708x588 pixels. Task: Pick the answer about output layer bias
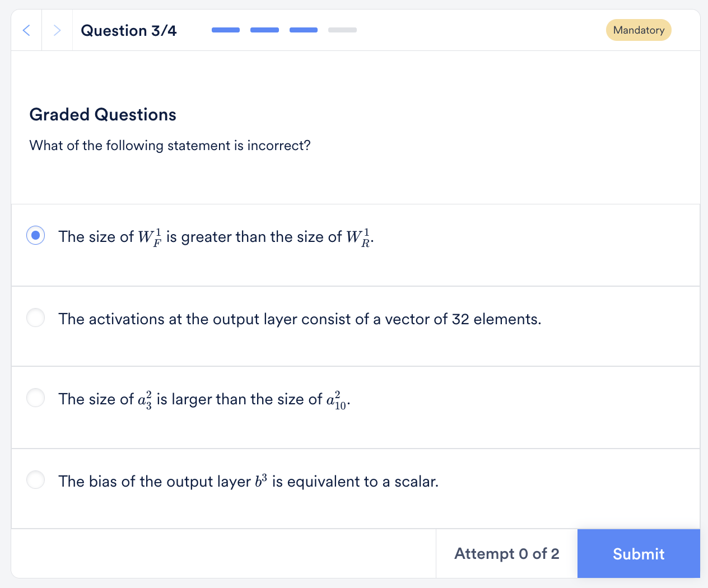35,480
